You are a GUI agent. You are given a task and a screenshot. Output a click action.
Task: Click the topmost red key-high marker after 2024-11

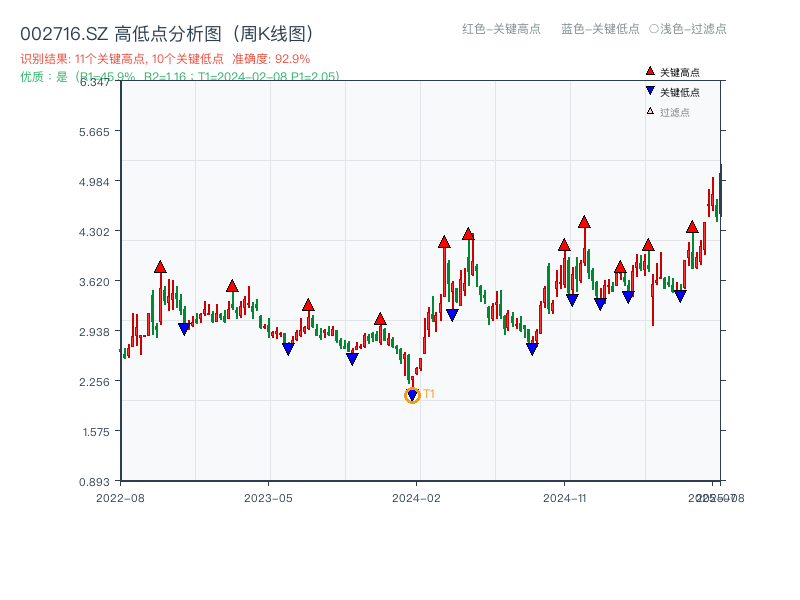[584, 222]
